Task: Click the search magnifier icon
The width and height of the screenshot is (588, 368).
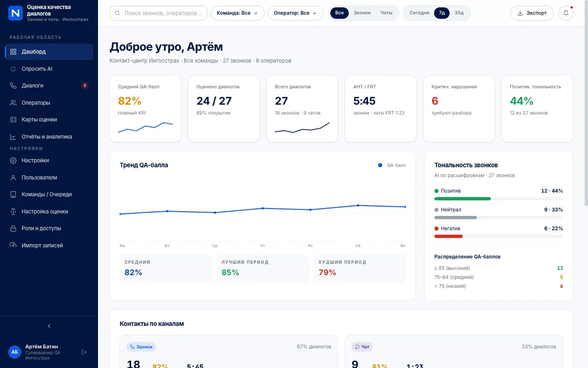Action: 118,13
